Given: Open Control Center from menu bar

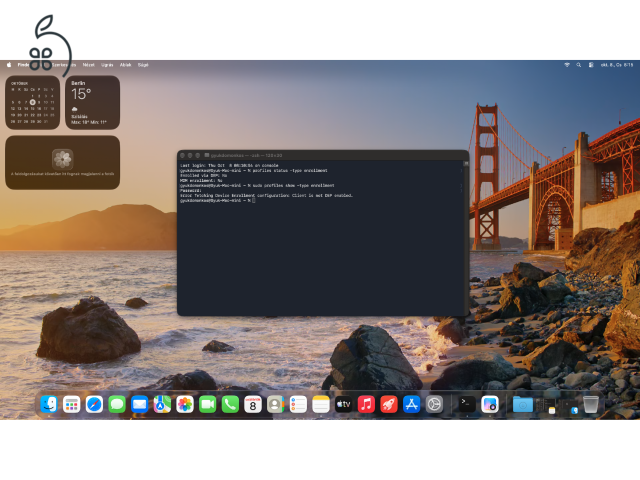Looking at the screenshot, I should point(591,65).
